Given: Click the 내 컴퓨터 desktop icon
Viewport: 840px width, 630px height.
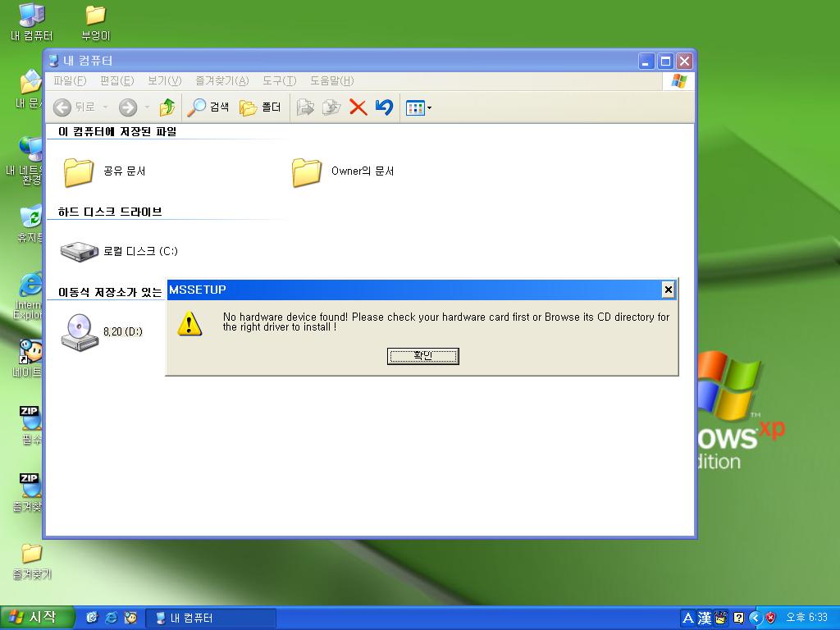Looking at the screenshot, I should (x=32, y=22).
